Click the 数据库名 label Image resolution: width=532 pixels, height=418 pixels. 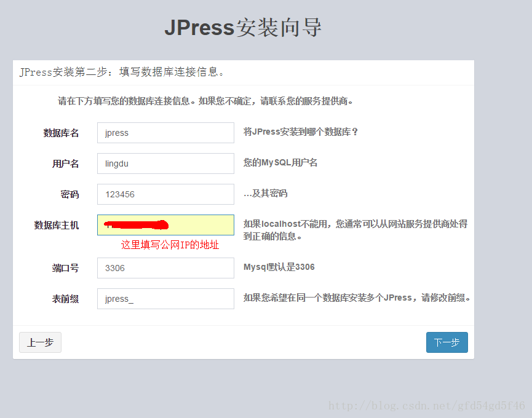click(61, 133)
